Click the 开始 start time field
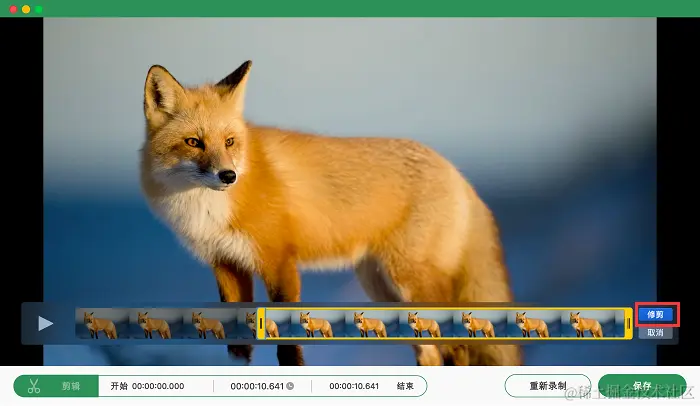The height and width of the screenshot is (406, 700). [x=147, y=386]
